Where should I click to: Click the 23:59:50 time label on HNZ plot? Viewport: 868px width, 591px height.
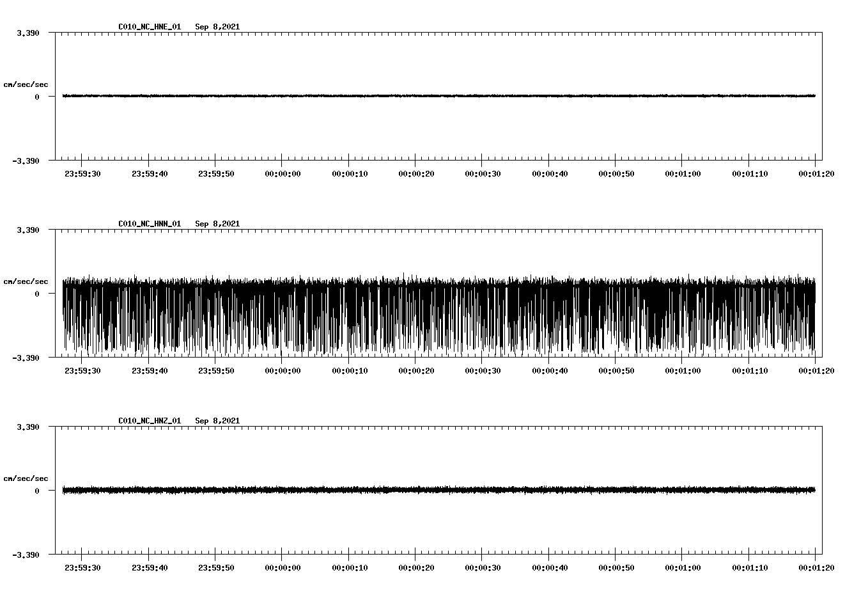coord(216,567)
